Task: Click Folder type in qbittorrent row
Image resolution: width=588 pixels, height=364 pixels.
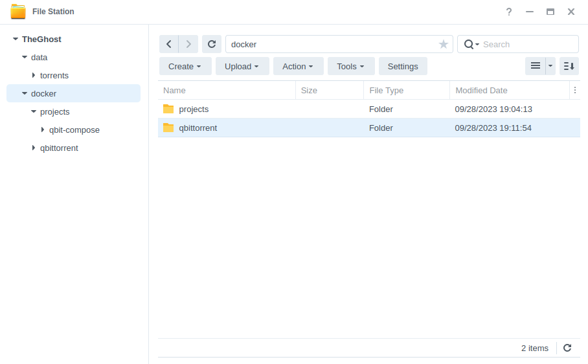Action: (381, 128)
